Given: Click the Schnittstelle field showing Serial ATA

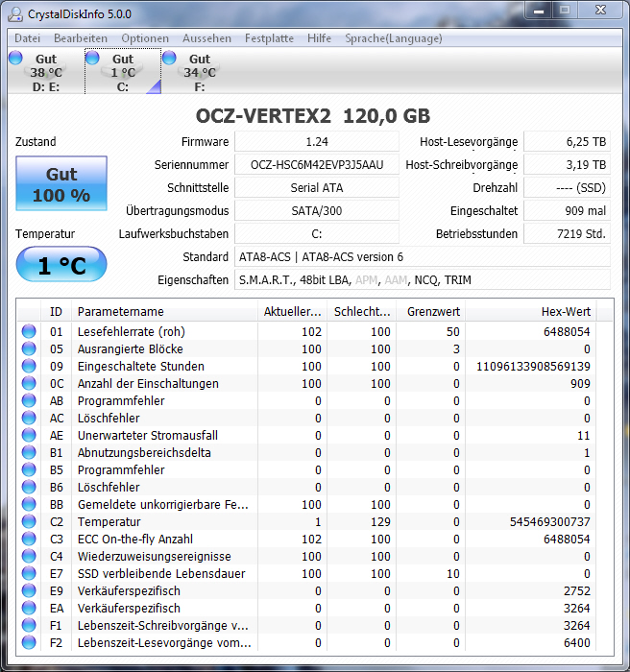Looking at the screenshot, I should pyautogui.click(x=317, y=188).
